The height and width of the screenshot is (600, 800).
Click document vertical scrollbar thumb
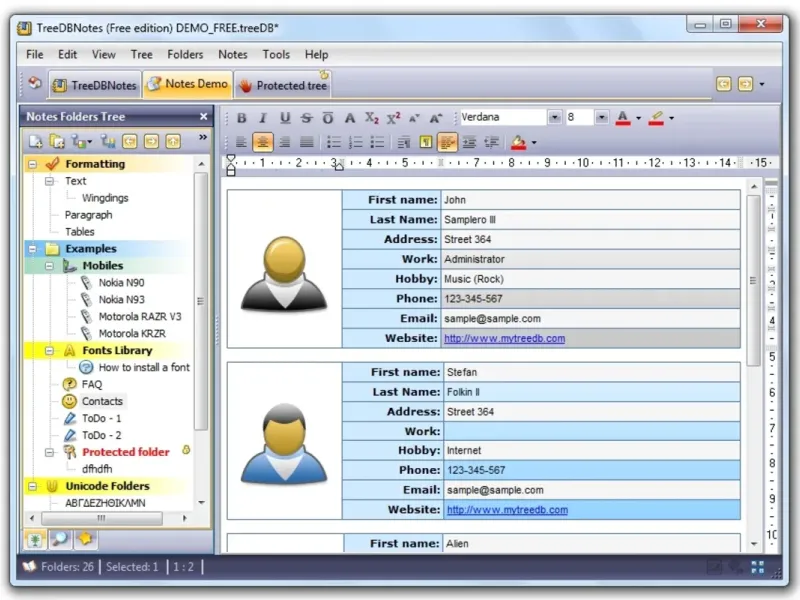(x=753, y=280)
